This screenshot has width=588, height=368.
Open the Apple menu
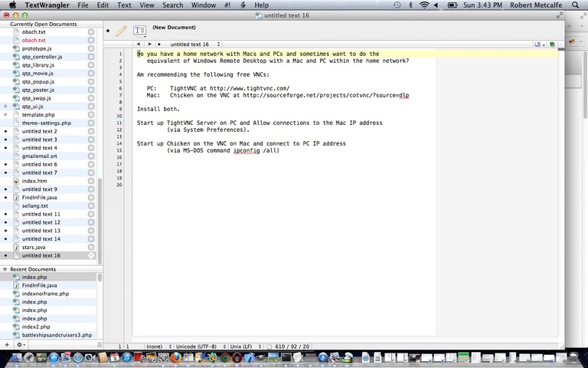(12, 5)
